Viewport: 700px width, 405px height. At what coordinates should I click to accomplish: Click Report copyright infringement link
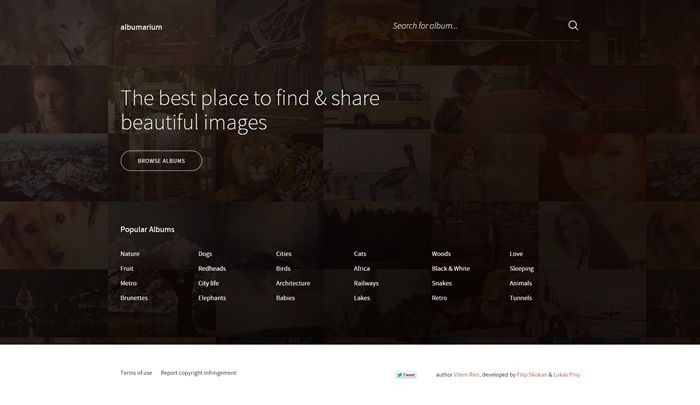pos(198,373)
